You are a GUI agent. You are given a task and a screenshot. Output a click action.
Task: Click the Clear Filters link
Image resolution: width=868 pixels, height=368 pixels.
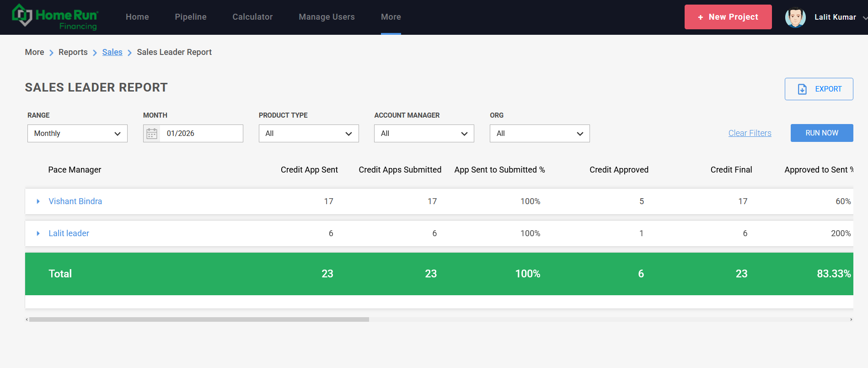(750, 133)
